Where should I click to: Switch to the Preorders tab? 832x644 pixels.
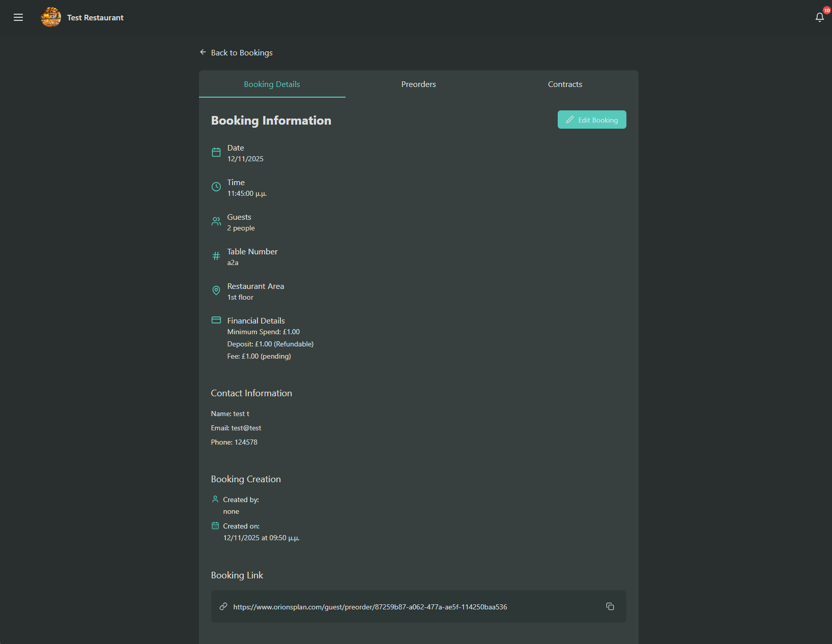click(x=418, y=84)
